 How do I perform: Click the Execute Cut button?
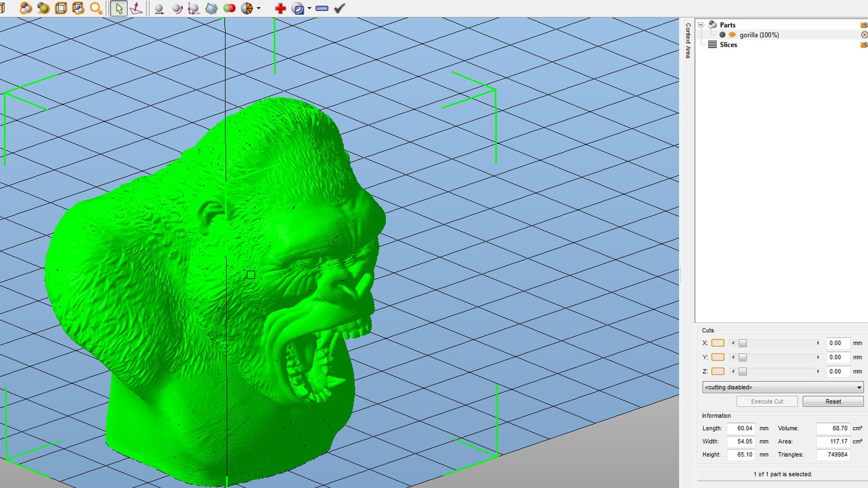coord(767,401)
